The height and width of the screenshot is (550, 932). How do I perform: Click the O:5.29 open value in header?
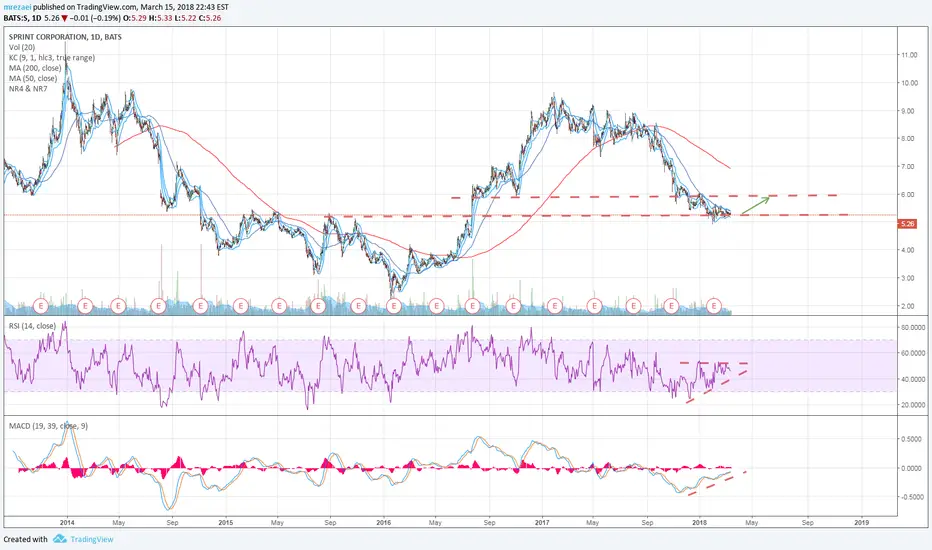tap(135, 18)
